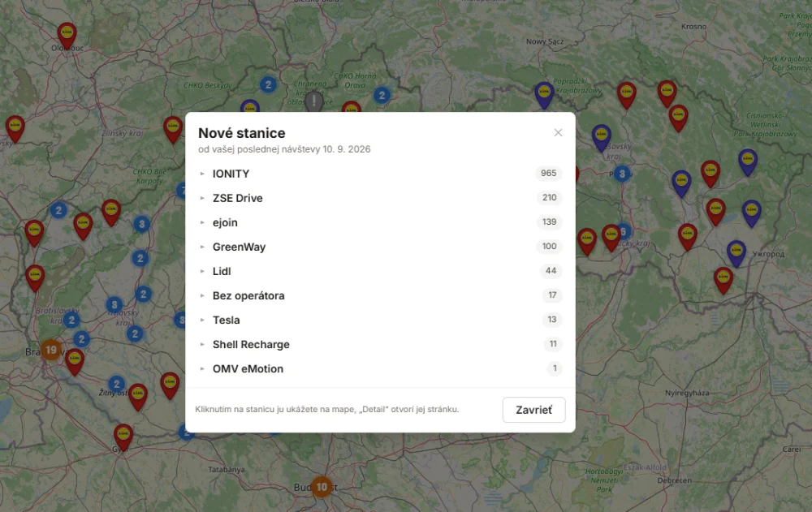
Task: Close the Nové stanice dialog with X
Action: (x=558, y=132)
